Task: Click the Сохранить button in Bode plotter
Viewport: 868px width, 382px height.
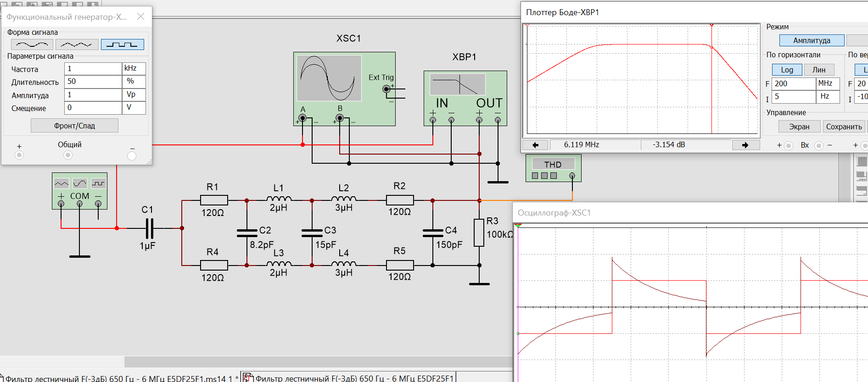Action: 844,127
